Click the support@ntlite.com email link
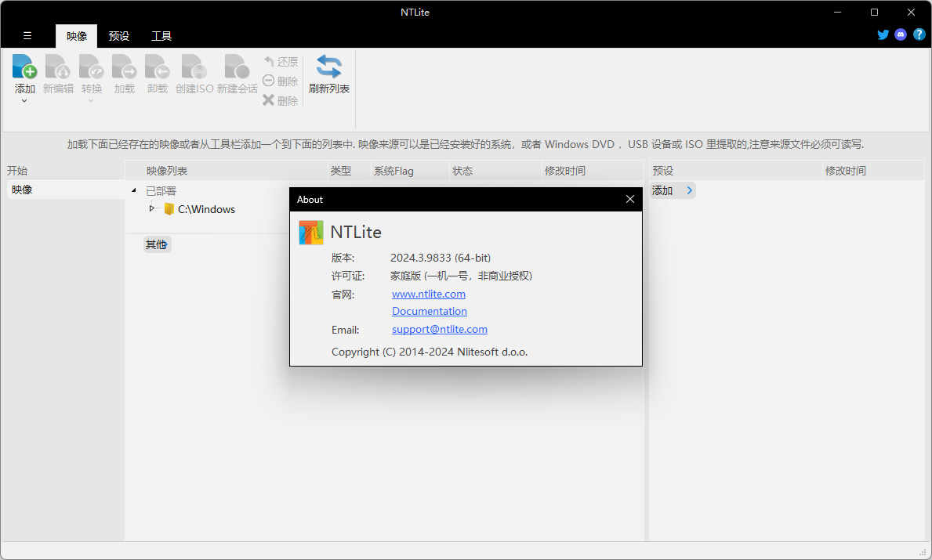Image resolution: width=932 pixels, height=560 pixels. click(439, 329)
